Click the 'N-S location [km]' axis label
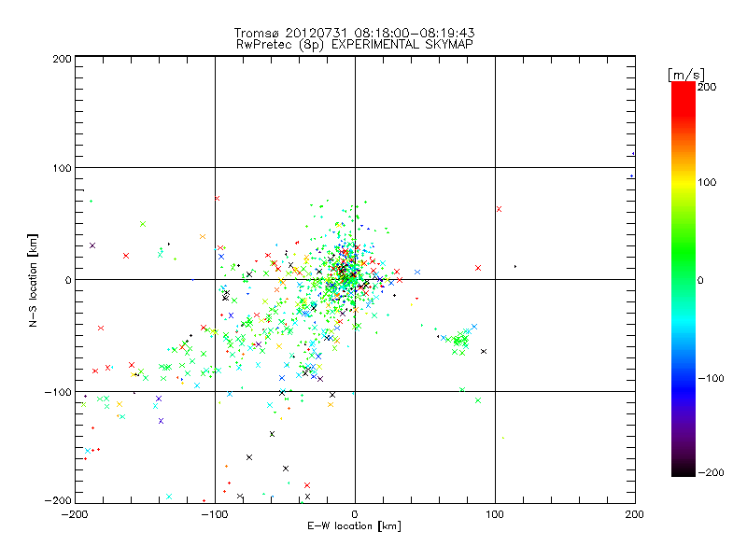This screenshot has height=560, width=747. pos(33,281)
